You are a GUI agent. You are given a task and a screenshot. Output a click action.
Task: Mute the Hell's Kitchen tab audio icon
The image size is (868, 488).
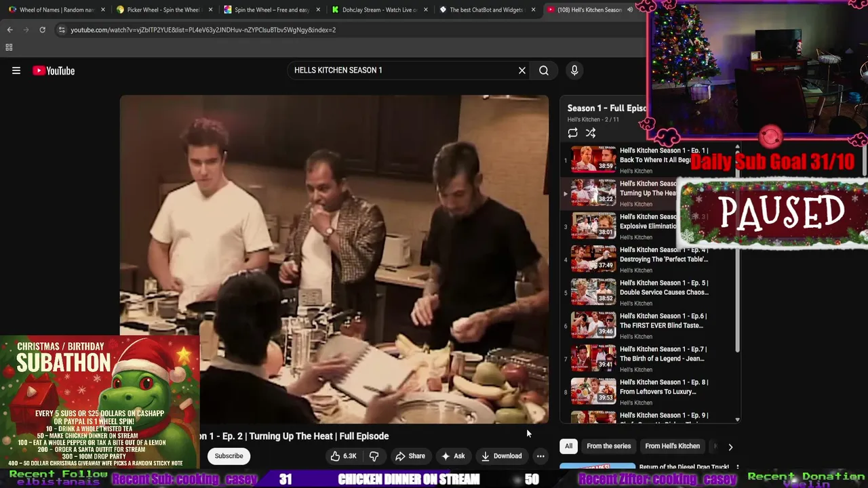click(630, 10)
